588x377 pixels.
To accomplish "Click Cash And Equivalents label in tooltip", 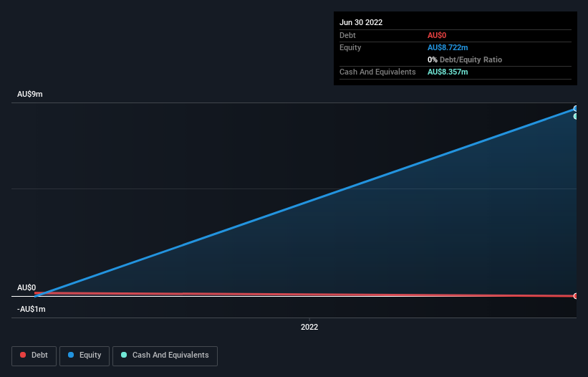I will pos(377,72).
